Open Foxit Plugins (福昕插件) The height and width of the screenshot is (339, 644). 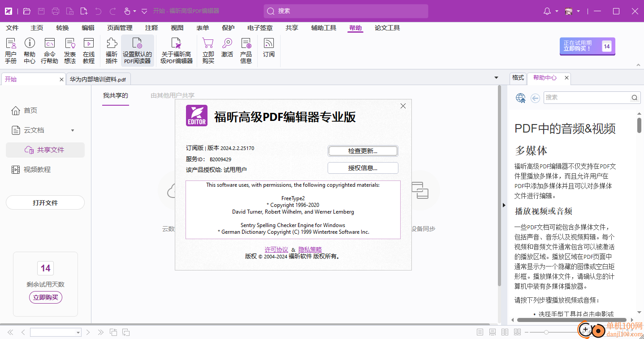112,51
